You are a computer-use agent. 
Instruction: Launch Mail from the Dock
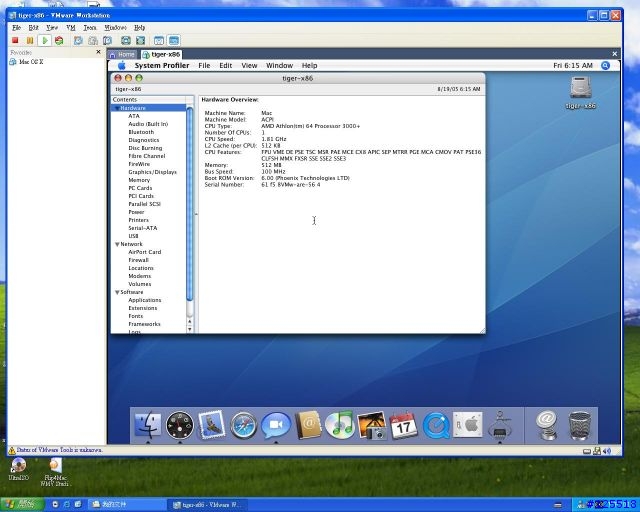pos(211,425)
